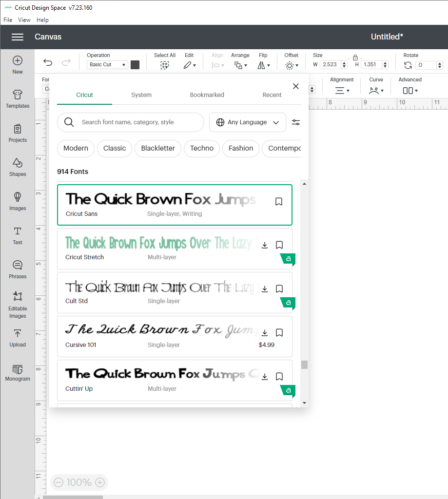Open the Operation Basic Cut dropdown

[107, 65]
